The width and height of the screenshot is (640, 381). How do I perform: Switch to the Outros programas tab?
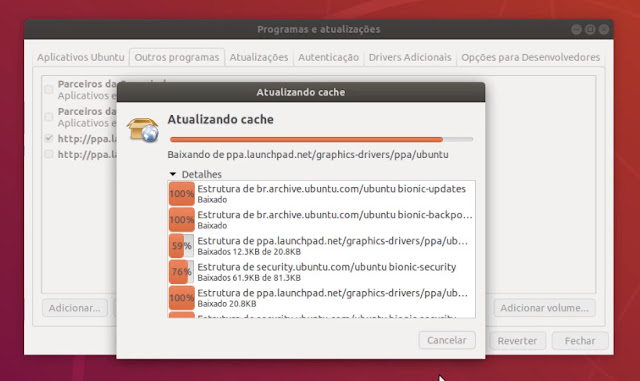point(177,57)
